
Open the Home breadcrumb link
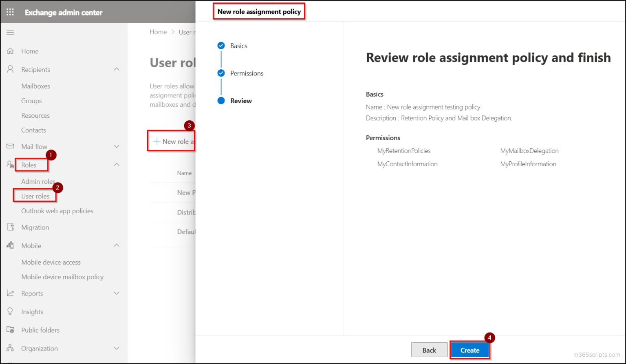pyautogui.click(x=158, y=32)
